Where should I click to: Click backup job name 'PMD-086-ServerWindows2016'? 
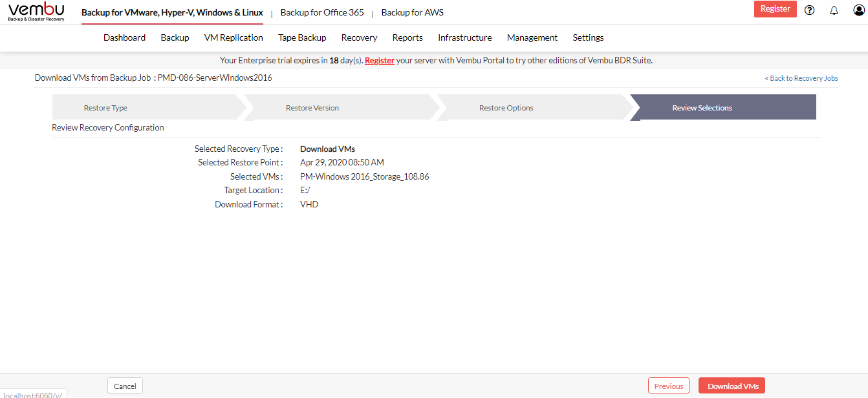[x=215, y=78]
